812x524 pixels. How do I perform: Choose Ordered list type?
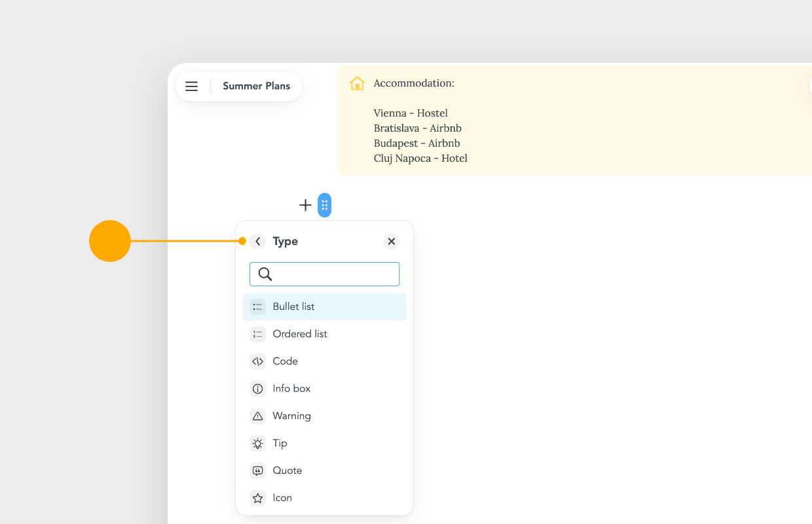click(x=325, y=334)
